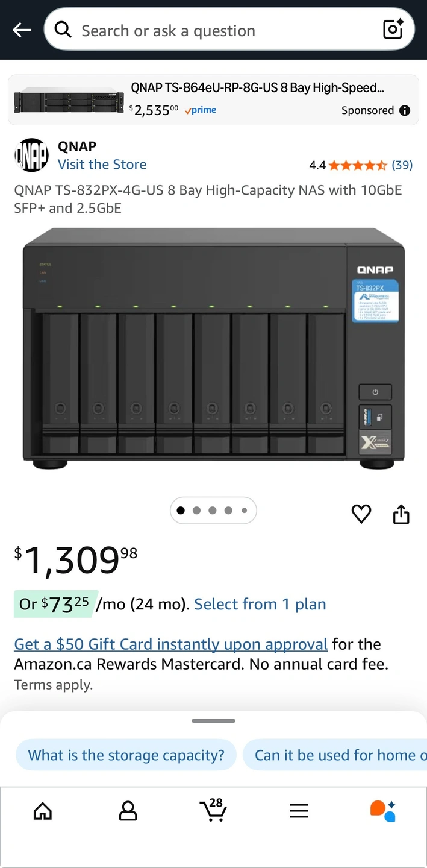
Task: Open the Home tab
Action: point(42,811)
